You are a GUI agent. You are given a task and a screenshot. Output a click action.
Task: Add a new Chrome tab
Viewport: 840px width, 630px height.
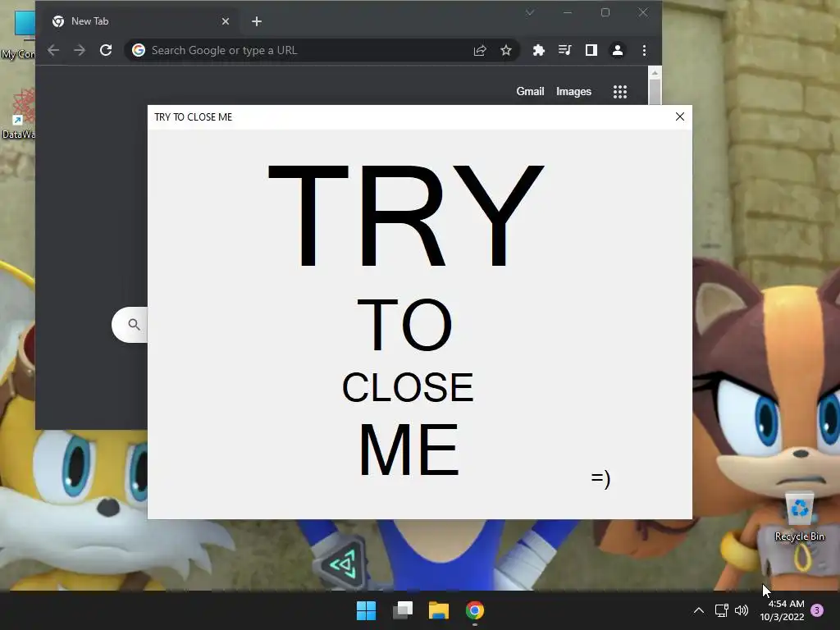pyautogui.click(x=257, y=21)
